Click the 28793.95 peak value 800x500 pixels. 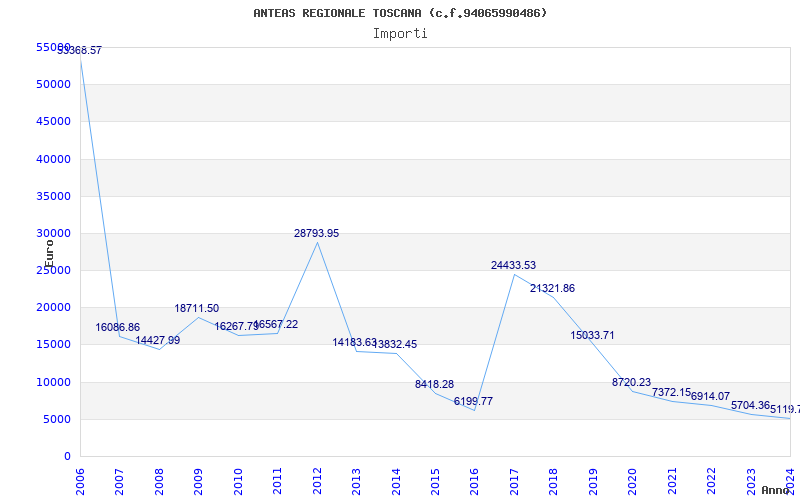[x=316, y=233]
